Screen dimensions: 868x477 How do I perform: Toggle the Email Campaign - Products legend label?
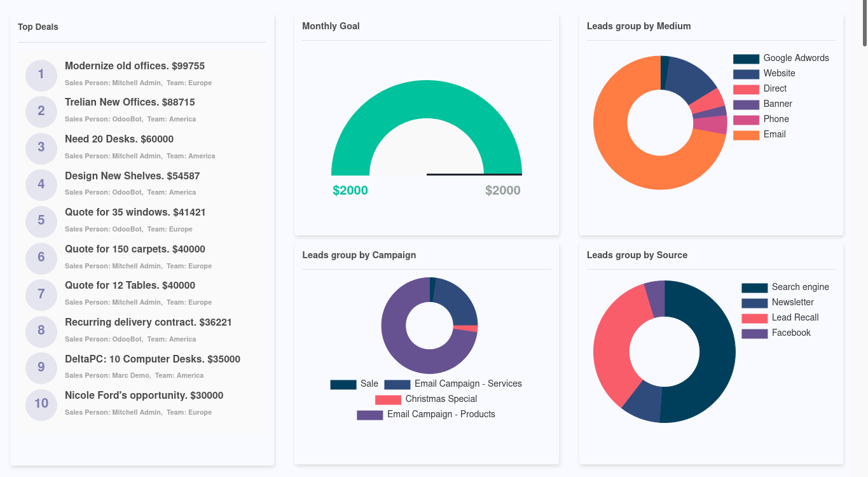(441, 414)
